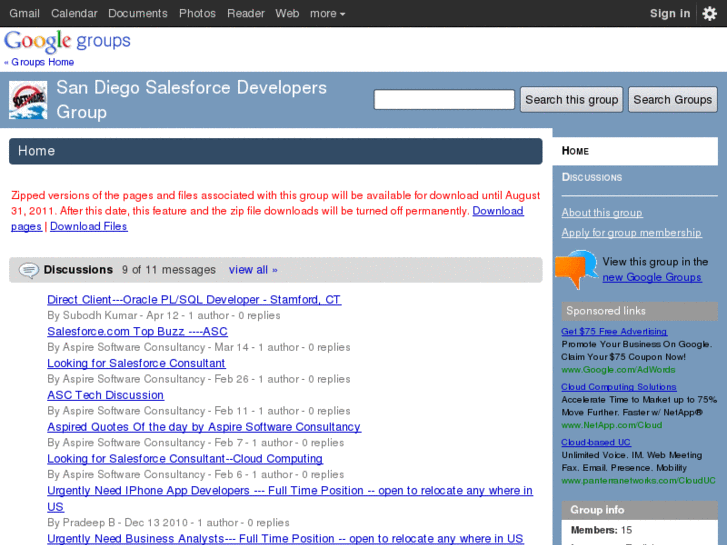This screenshot has width=727, height=545.
Task: Open Aspired Quotes Of the day thread
Action: coord(204,427)
